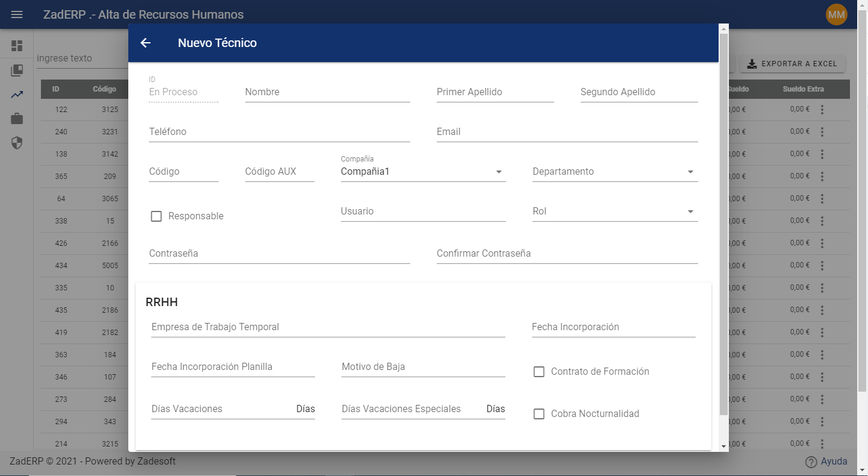
Task: Open the security shield sidebar icon
Action: pos(17,143)
